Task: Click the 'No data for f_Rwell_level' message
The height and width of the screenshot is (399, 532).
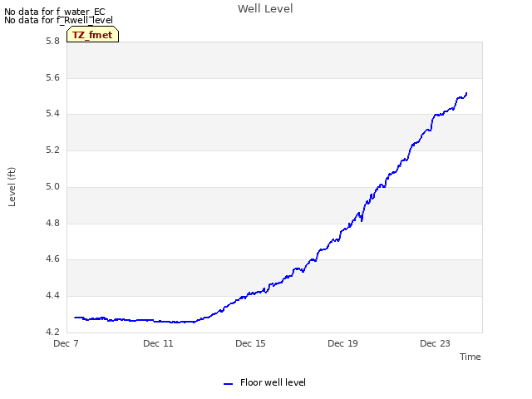Action: tap(58, 20)
